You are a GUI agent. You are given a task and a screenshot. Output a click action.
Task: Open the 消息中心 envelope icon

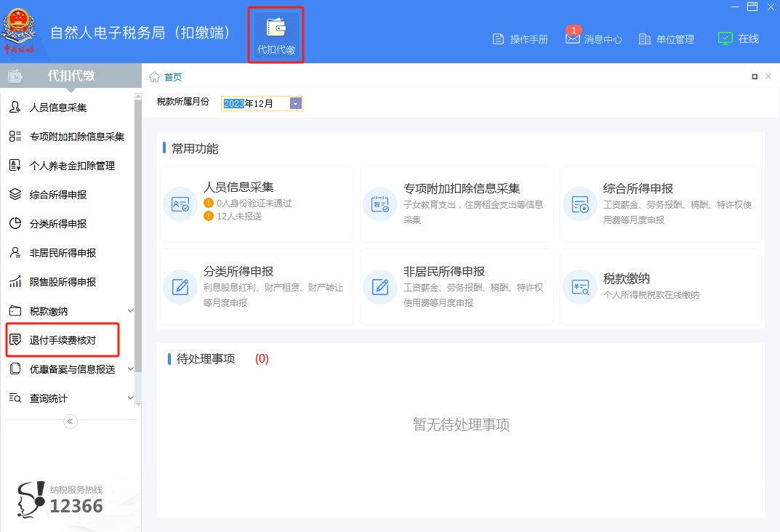click(x=573, y=39)
